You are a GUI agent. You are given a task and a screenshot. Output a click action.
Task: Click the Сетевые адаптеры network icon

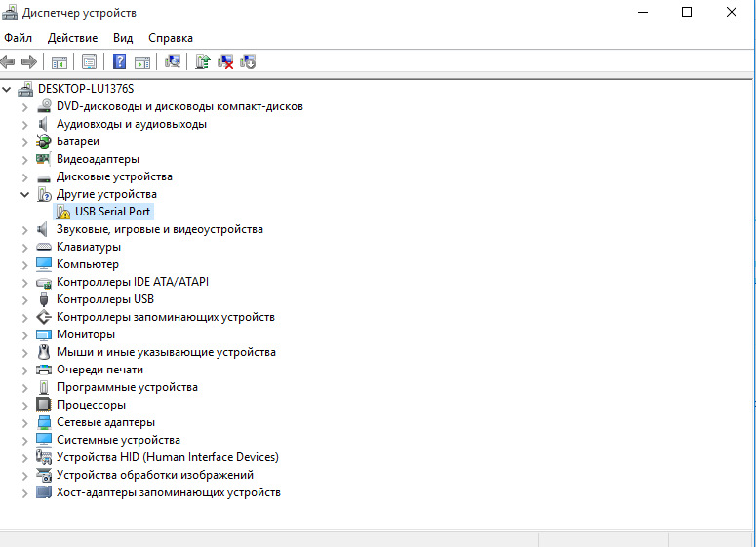[x=44, y=422]
